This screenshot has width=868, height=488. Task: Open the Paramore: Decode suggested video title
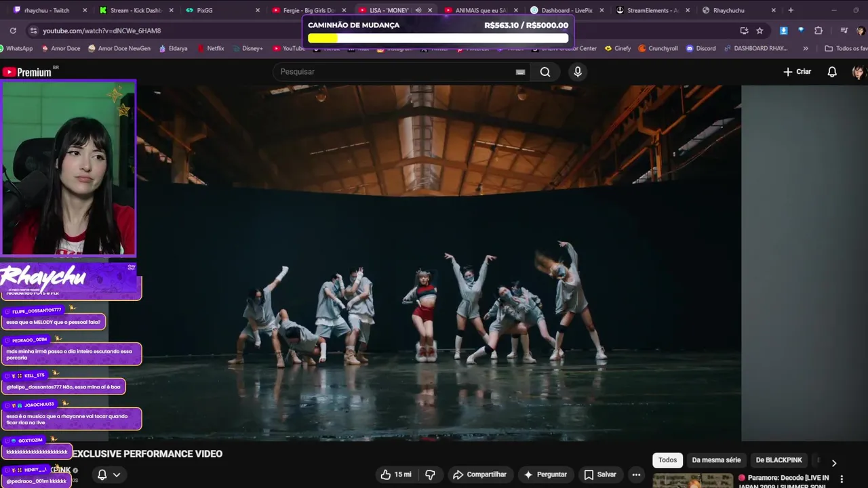(784, 481)
